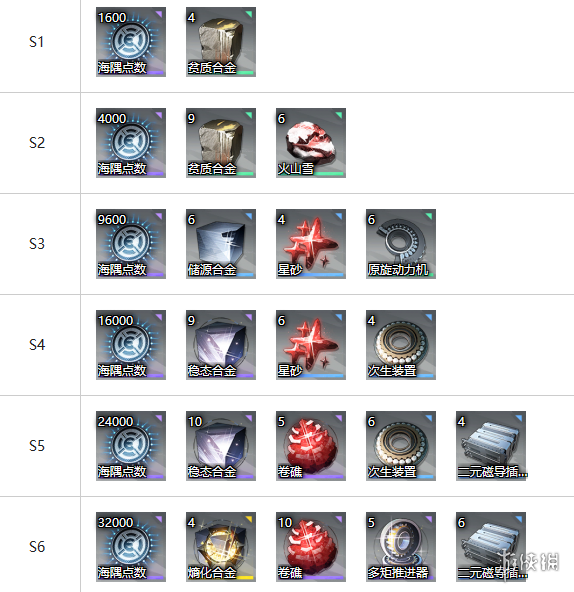Image resolution: width=574 pixels, height=592 pixels.
Task: Click the S1 row label
Action: coord(37,42)
